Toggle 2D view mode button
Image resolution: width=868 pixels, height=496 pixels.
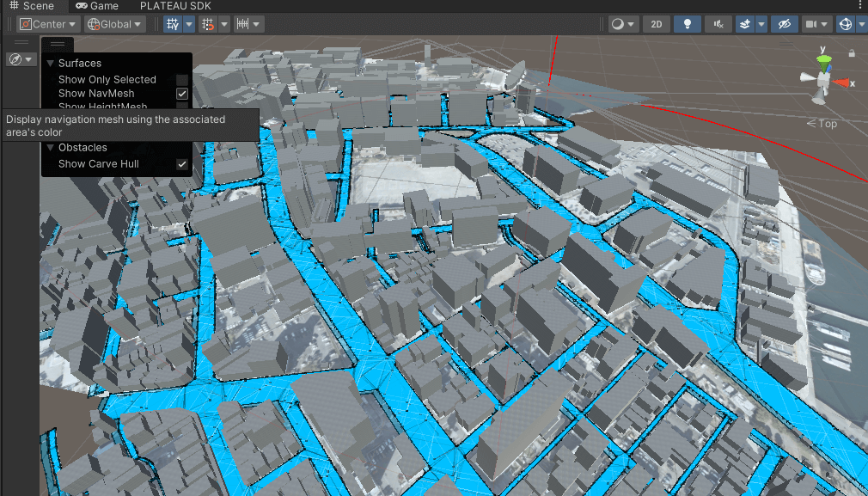pyautogui.click(x=657, y=24)
